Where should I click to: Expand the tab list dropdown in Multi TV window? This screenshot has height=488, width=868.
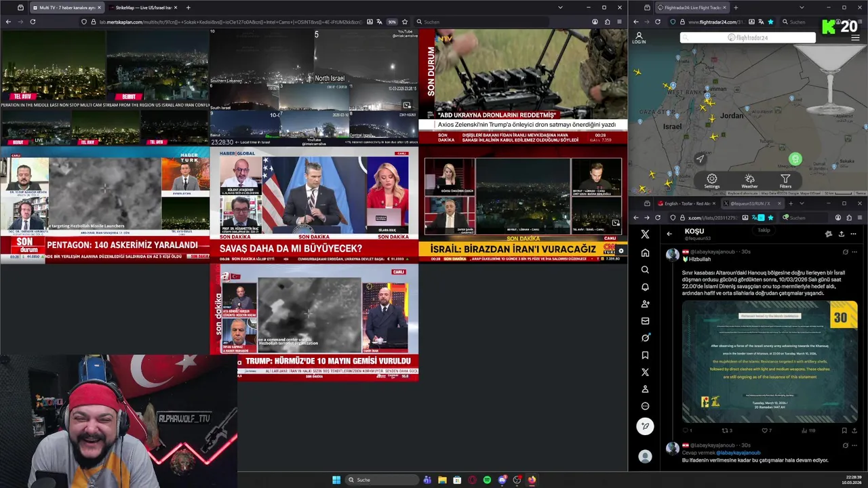tap(560, 7)
